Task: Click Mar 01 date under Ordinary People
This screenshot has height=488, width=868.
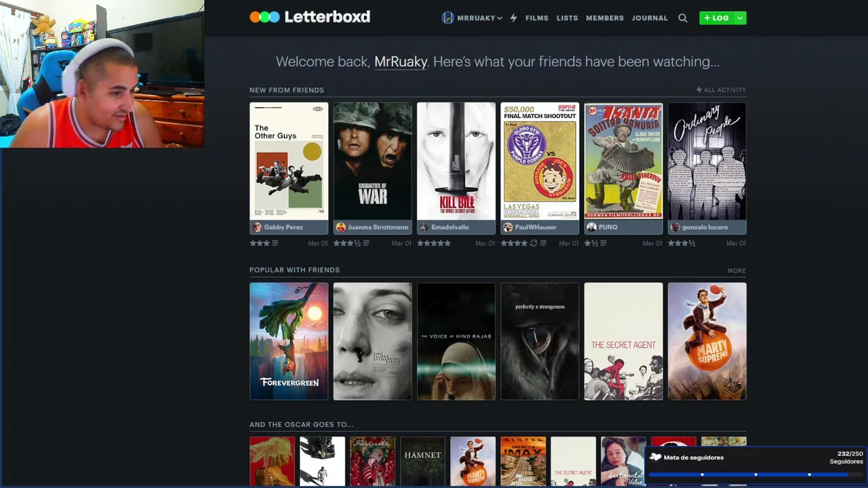Action: tap(736, 243)
